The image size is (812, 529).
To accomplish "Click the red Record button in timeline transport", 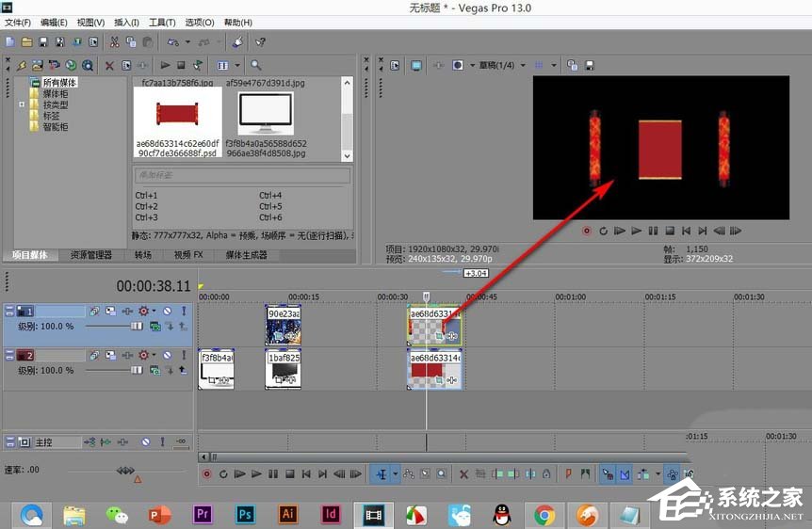I will (x=207, y=474).
